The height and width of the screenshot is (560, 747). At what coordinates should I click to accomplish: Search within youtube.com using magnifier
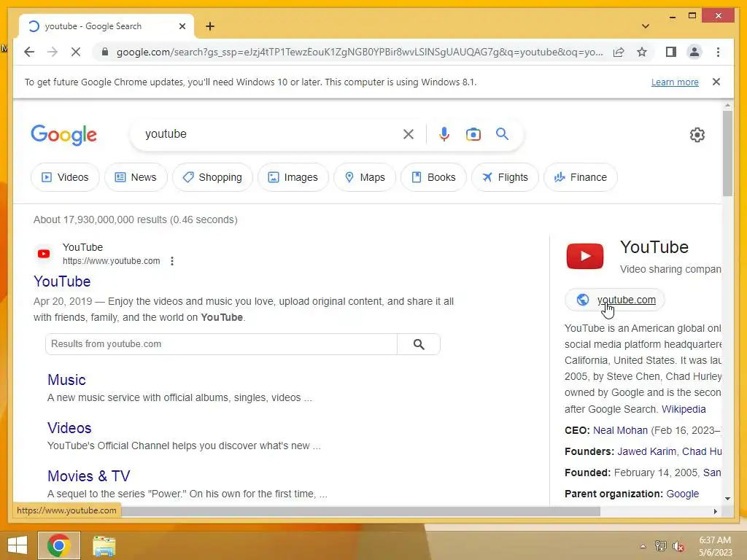(419, 344)
